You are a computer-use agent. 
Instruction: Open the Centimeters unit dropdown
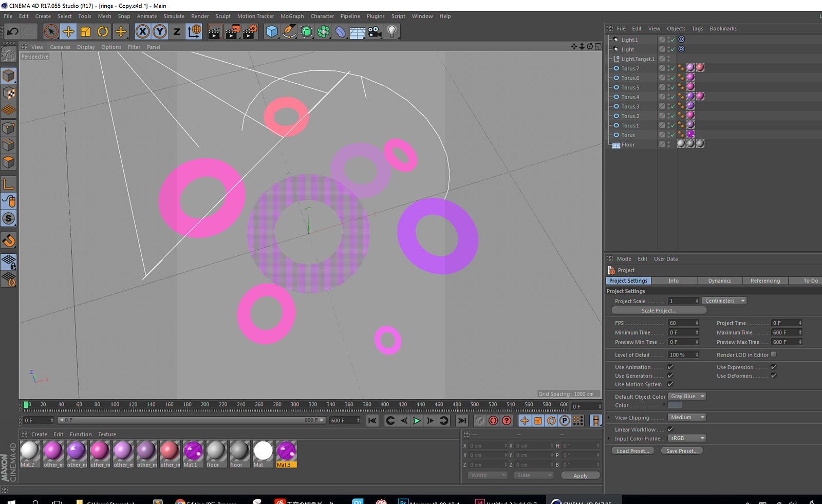[724, 301]
